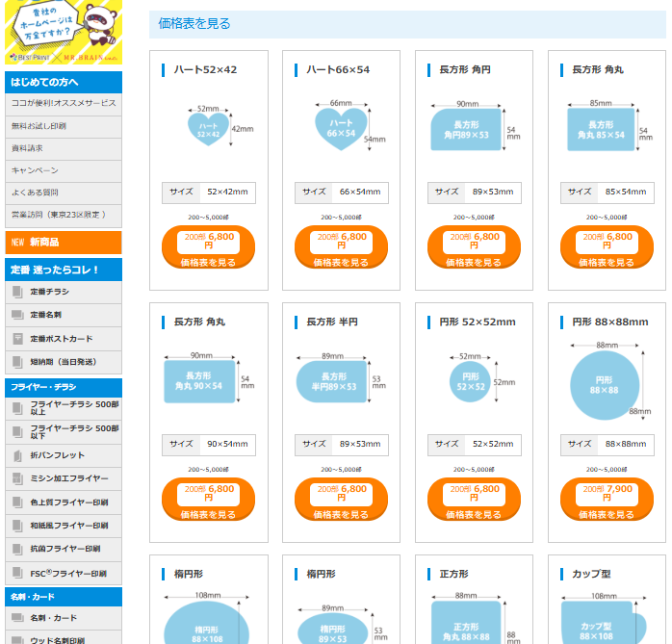The width and height of the screenshot is (672, 644).
Task: Click the 抗菌フライヤー印刷 icon
Action: pos(17,549)
